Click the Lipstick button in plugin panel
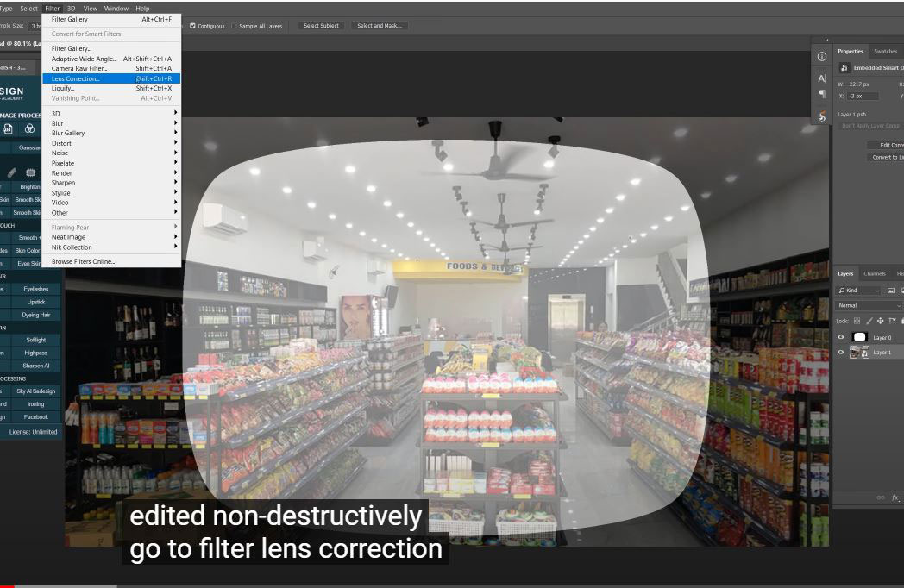The width and height of the screenshot is (904, 588). (x=35, y=302)
